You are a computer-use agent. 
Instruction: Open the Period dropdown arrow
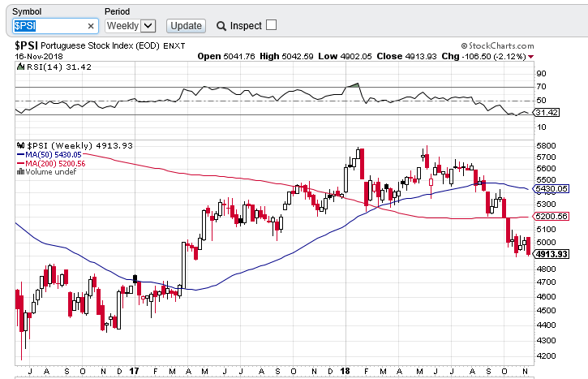click(x=148, y=26)
